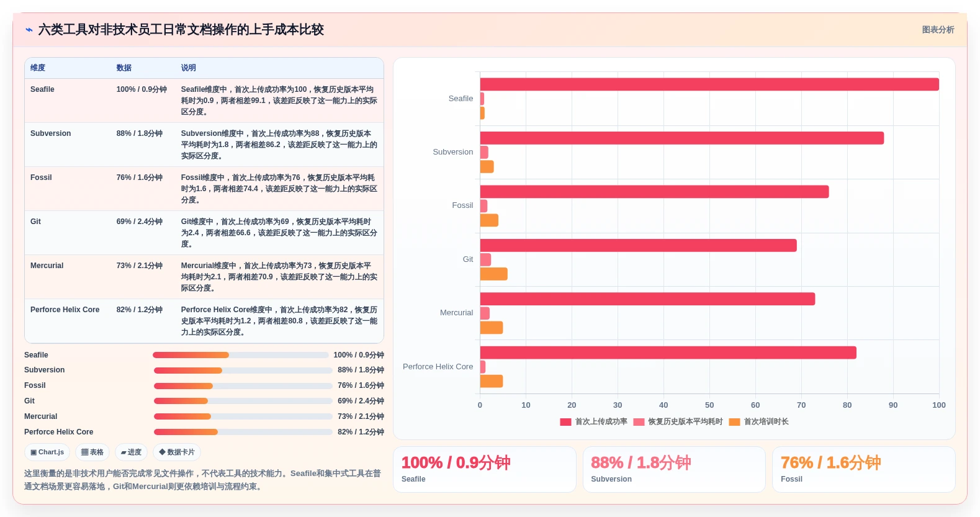The height and width of the screenshot is (517, 980).
Task: Toggle the 恢复历史版本平均耗时 legend swatch
Action: [x=639, y=422]
